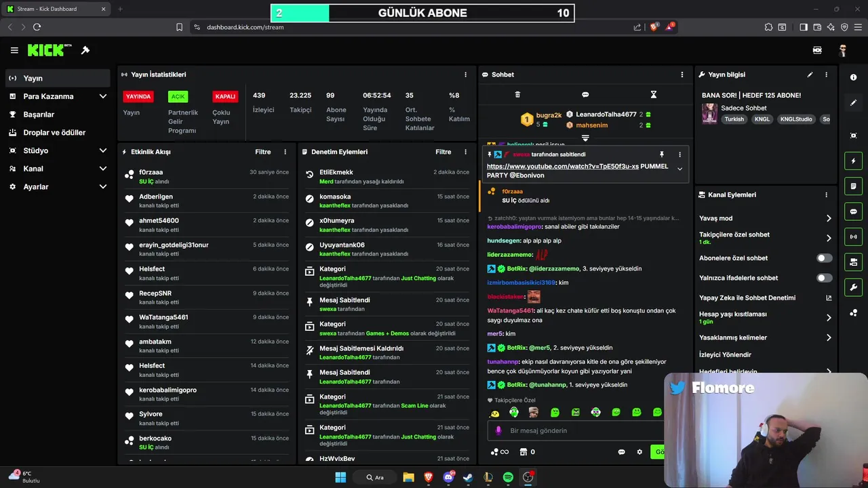
Task: Expand Ayarlar sidebar section
Action: (x=103, y=186)
